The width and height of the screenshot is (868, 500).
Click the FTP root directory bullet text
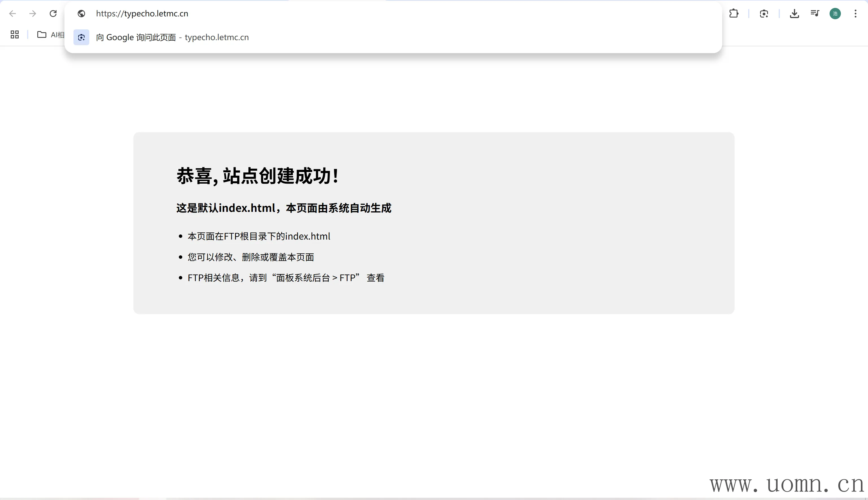259,236
